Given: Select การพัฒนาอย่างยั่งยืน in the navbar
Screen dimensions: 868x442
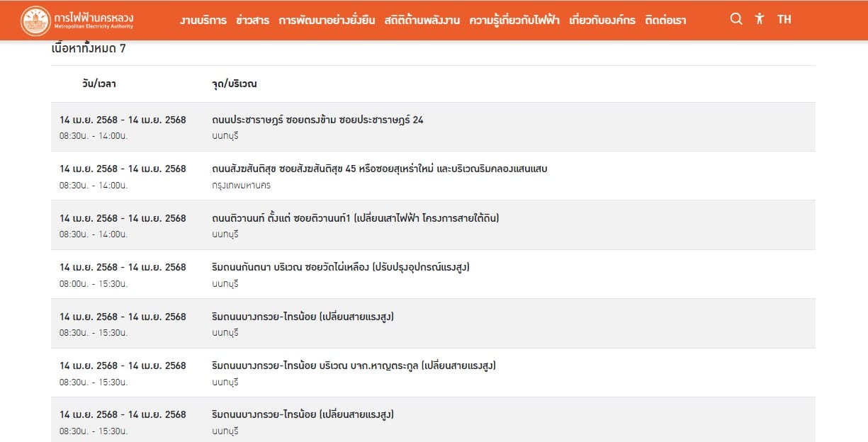Looking at the screenshot, I should tap(328, 20).
